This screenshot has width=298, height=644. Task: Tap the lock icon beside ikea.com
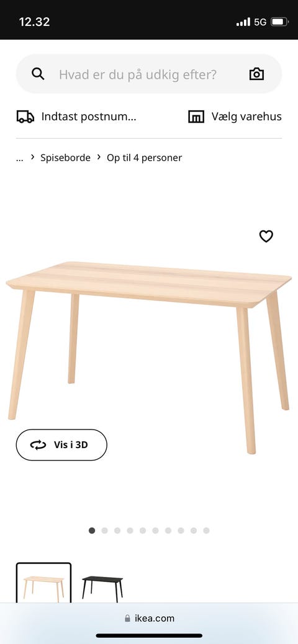coord(128,618)
